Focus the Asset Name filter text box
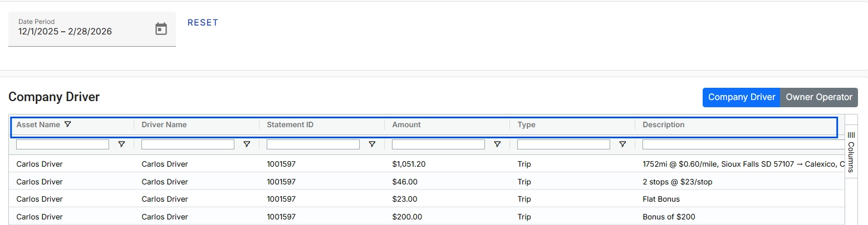Viewport: 868px width, 225px height. 63,144
